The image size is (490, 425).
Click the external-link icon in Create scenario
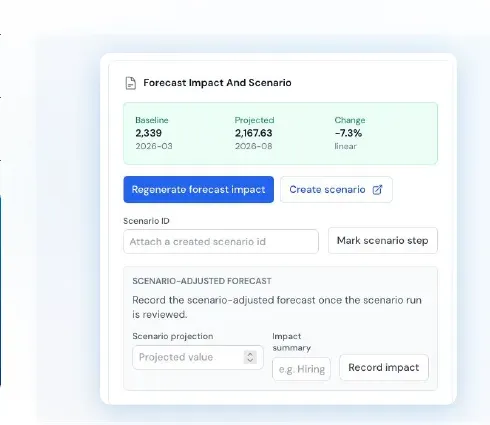click(377, 190)
